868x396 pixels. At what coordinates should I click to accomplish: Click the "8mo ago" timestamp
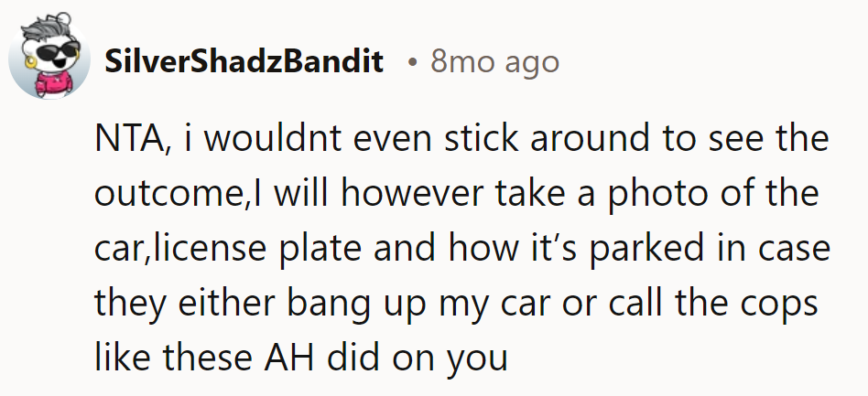point(494,62)
